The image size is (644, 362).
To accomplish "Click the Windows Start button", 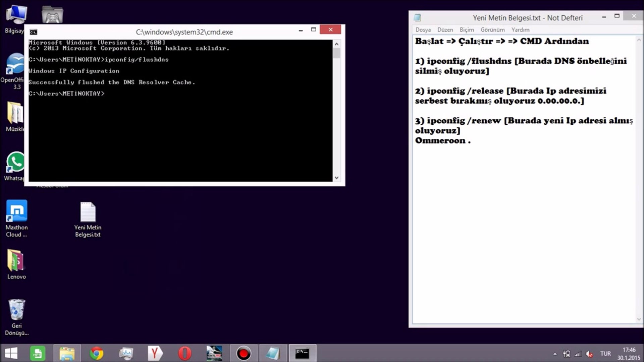I will point(11,353).
